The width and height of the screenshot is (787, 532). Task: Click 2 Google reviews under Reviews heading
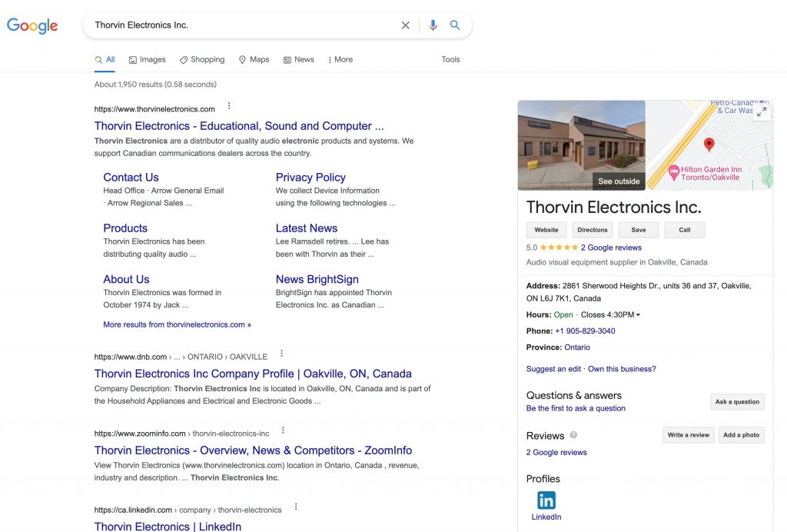(556, 452)
